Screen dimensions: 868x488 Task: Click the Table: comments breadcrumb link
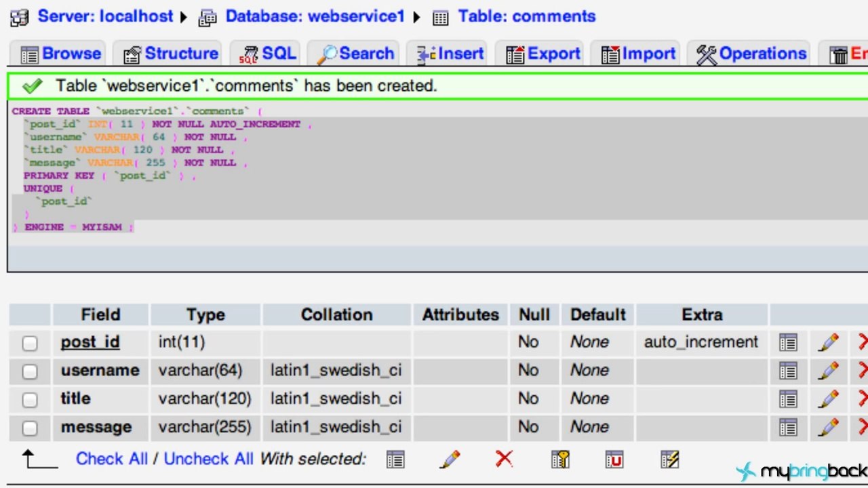tap(527, 16)
